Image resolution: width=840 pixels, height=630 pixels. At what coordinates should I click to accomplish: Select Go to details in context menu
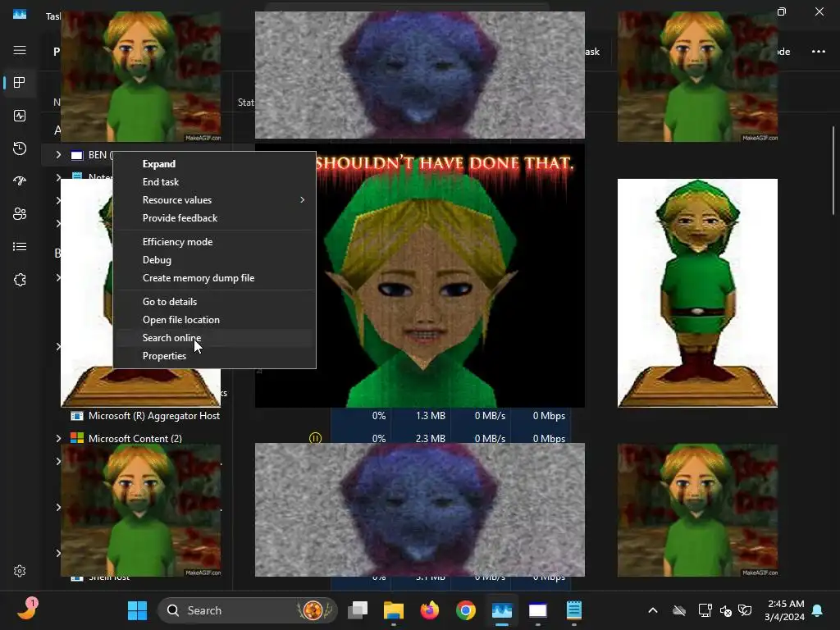click(170, 302)
